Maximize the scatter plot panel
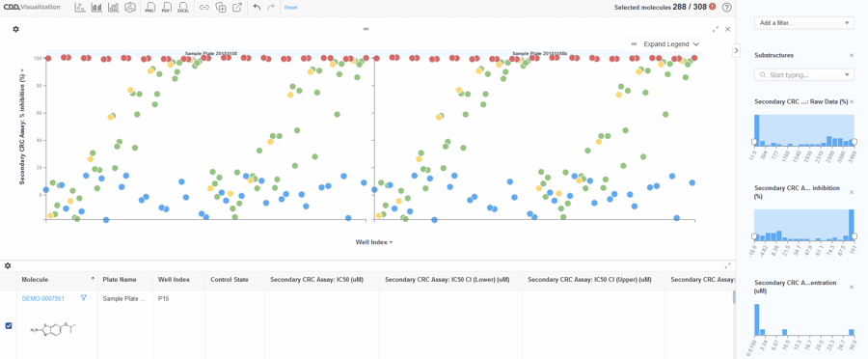The width and height of the screenshot is (868, 359). tap(716, 29)
